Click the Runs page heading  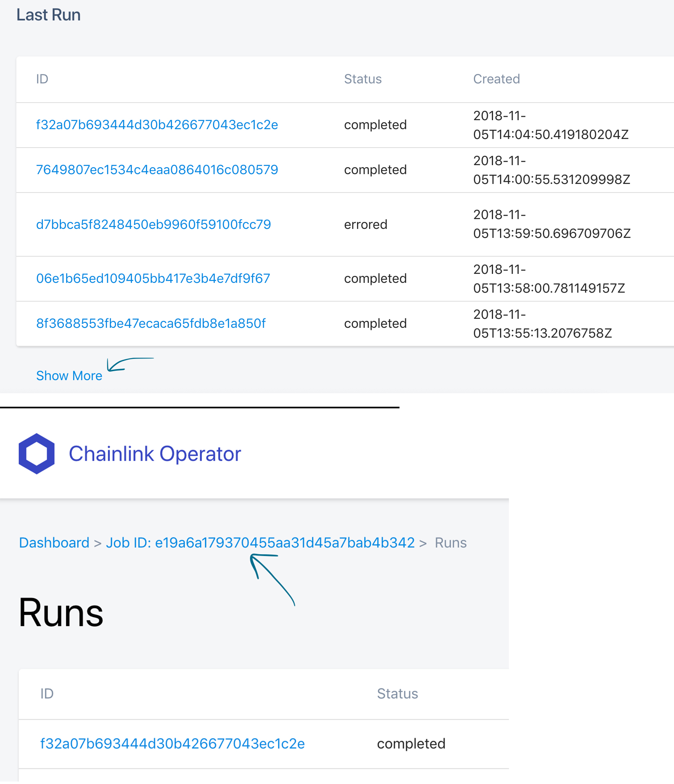(x=60, y=612)
